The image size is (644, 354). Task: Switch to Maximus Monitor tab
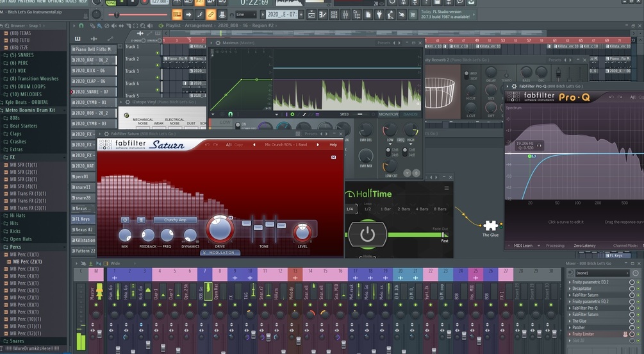[388, 114]
